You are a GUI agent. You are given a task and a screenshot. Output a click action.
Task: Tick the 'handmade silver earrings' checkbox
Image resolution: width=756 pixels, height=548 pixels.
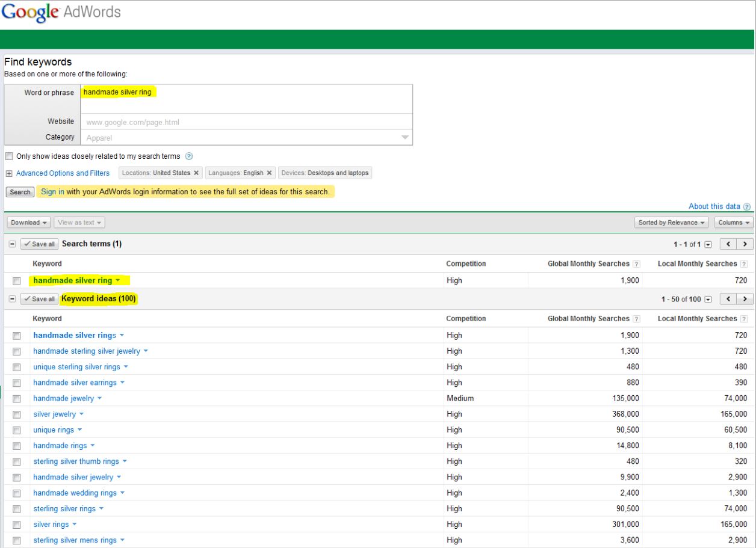click(17, 383)
